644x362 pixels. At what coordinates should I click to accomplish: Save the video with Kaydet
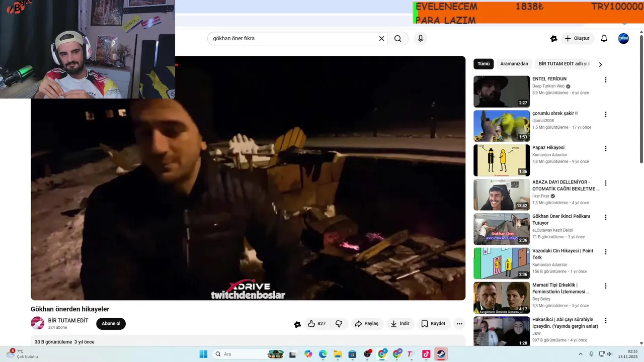tap(433, 324)
